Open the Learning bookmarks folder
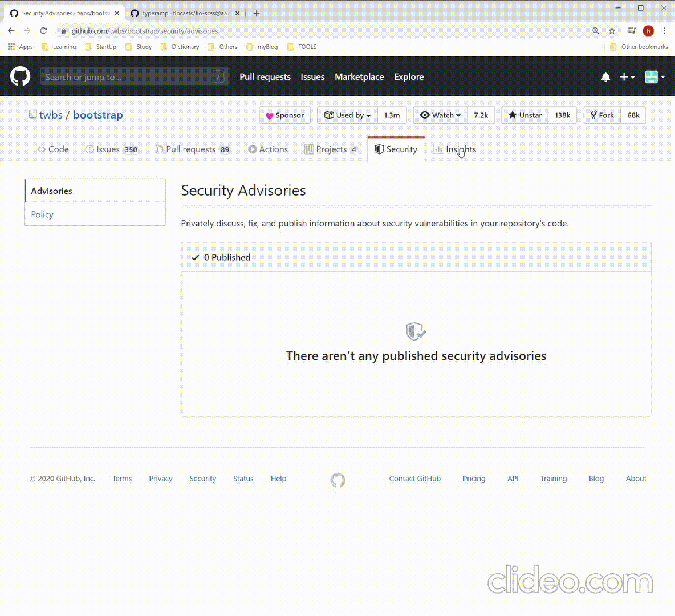The height and width of the screenshot is (616, 675). pos(59,47)
